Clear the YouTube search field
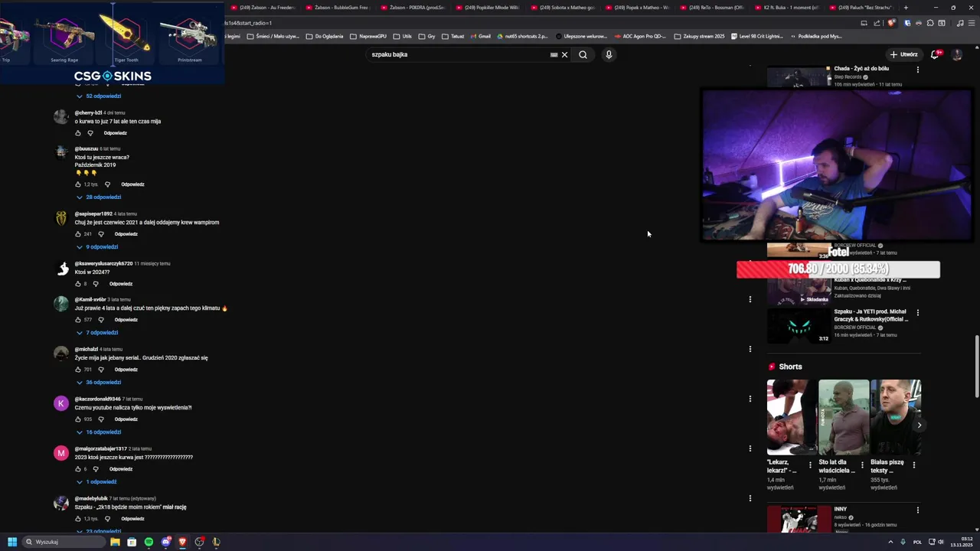The image size is (980, 551). click(565, 54)
